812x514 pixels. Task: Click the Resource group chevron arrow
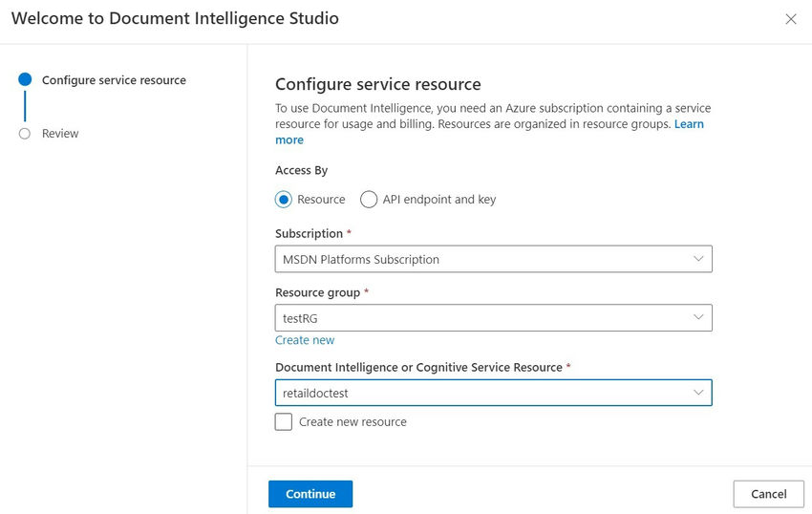pyautogui.click(x=698, y=318)
